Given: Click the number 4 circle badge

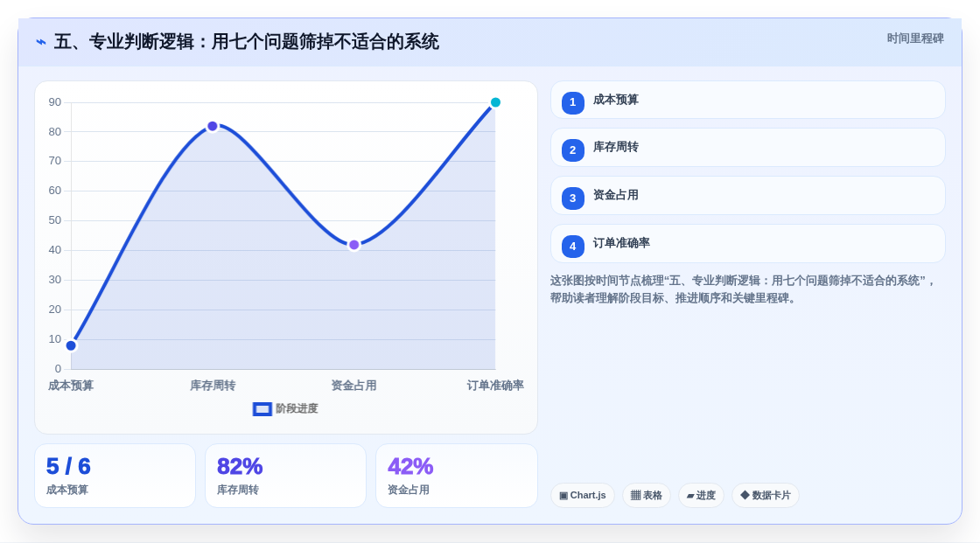Looking at the screenshot, I should tap(572, 247).
